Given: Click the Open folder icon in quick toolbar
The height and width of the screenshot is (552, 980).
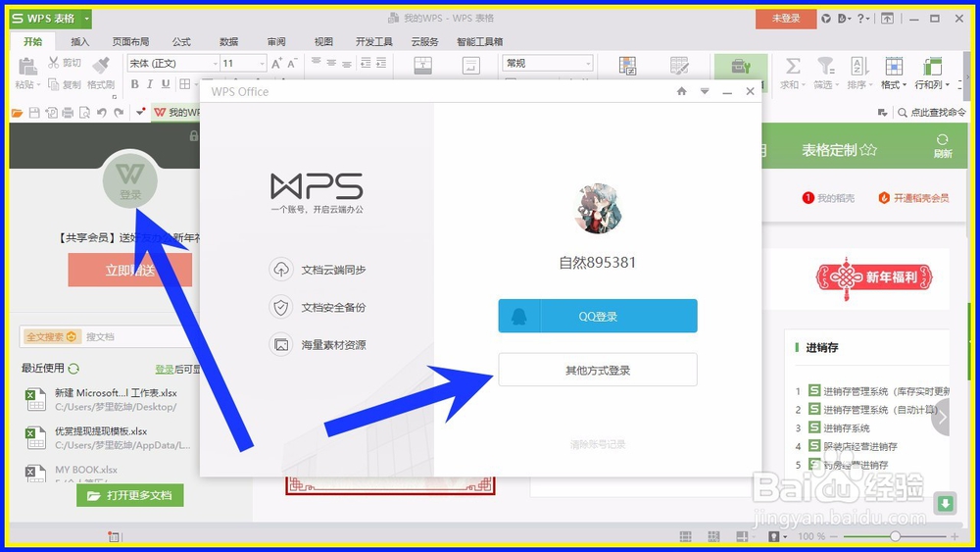Looking at the screenshot, I should (x=17, y=113).
